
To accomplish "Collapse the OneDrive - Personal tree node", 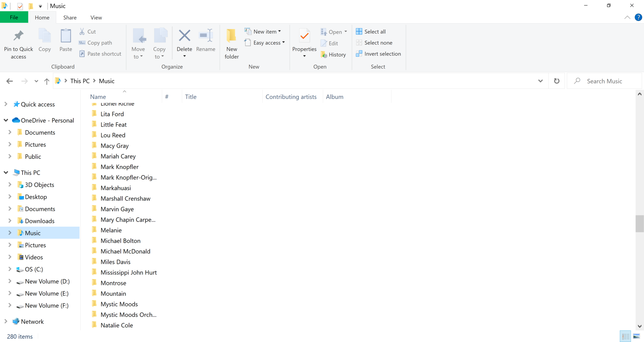I will pos(6,120).
